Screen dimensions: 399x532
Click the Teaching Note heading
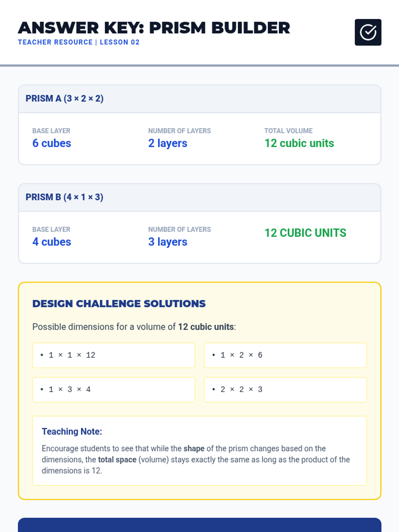pyautogui.click(x=72, y=431)
